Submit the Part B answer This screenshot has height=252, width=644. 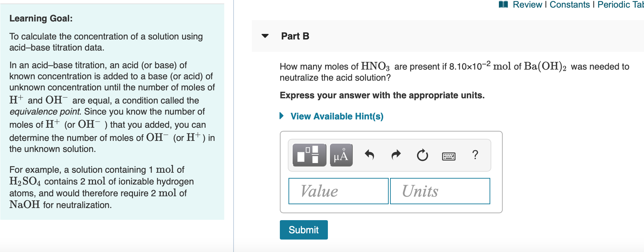pos(304,229)
